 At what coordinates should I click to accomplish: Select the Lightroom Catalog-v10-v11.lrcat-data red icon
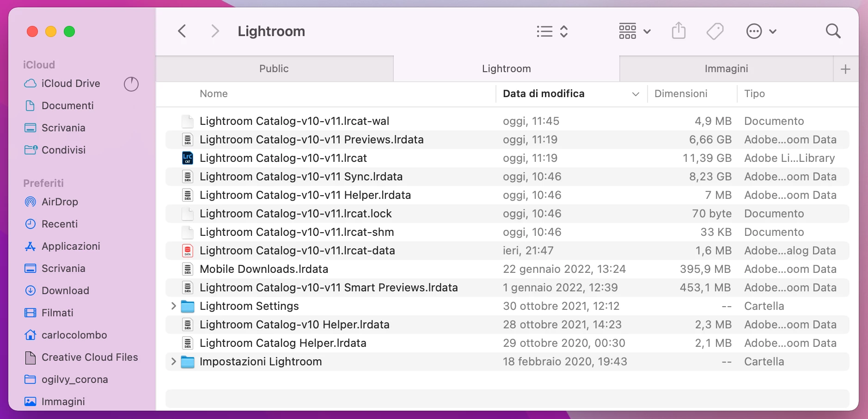click(x=188, y=251)
